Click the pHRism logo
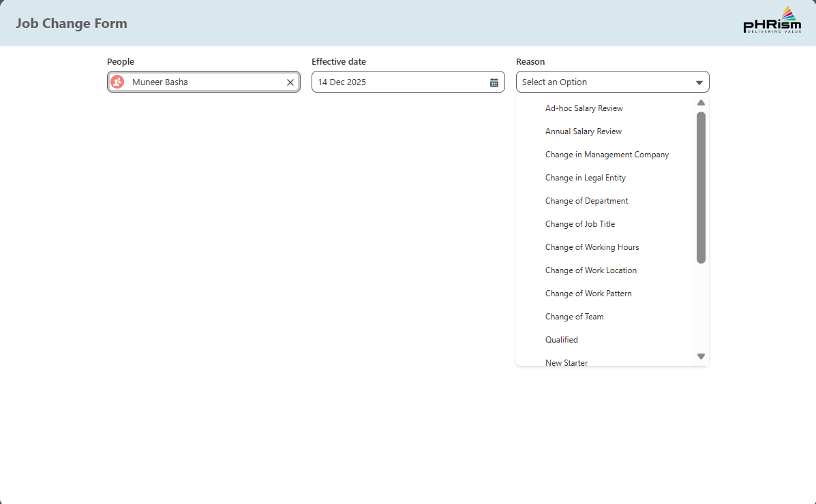The width and height of the screenshot is (816, 504). pyautogui.click(x=772, y=20)
